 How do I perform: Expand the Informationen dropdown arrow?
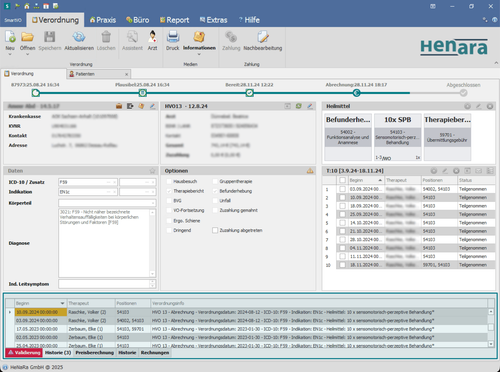point(199,54)
